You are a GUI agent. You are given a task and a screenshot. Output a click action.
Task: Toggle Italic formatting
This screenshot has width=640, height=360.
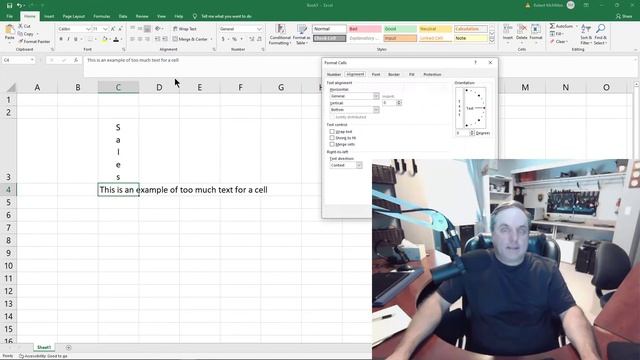point(68,39)
